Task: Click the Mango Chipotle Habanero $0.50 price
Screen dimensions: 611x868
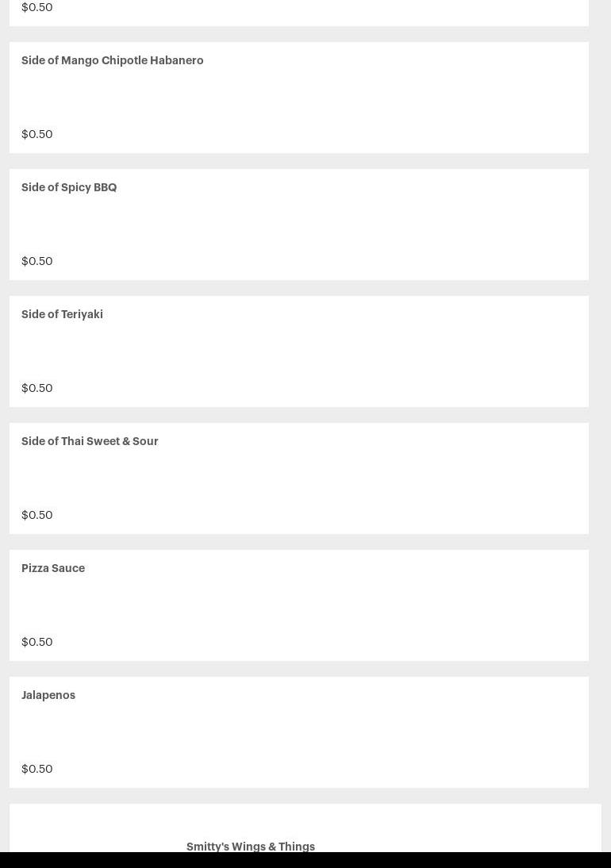Action: pyautogui.click(x=37, y=134)
